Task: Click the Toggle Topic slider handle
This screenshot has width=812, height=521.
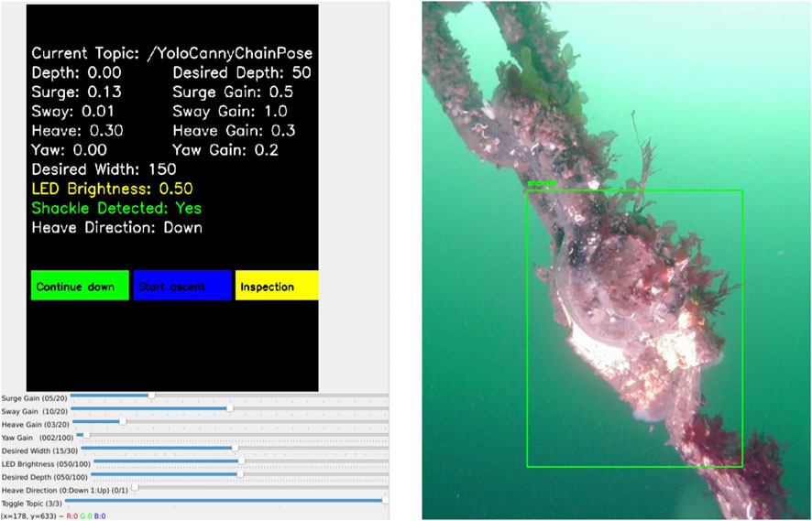Action: pyautogui.click(x=385, y=501)
